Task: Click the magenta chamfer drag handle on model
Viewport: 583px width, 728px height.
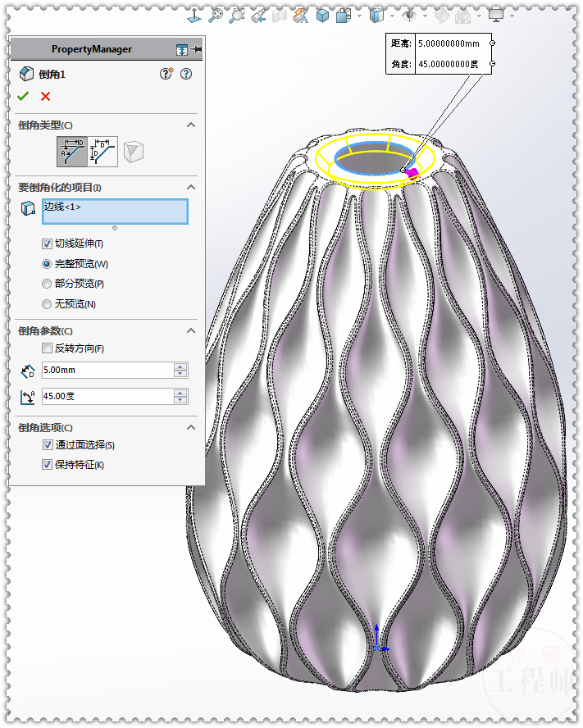Action: coord(412,173)
